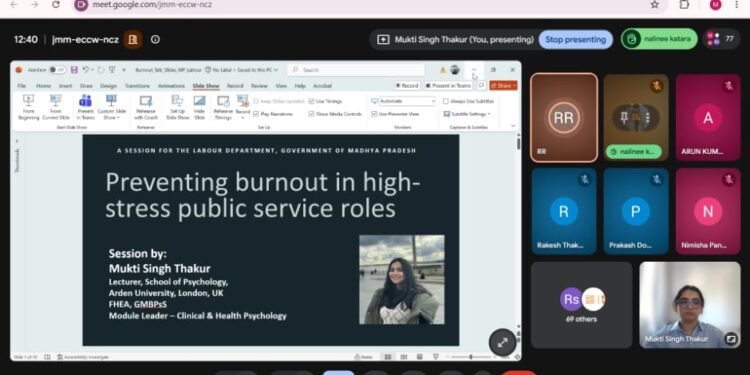Image resolution: width=750 pixels, height=375 pixels.
Task: Open the Custom Slide Show dropdown
Action: point(111,107)
